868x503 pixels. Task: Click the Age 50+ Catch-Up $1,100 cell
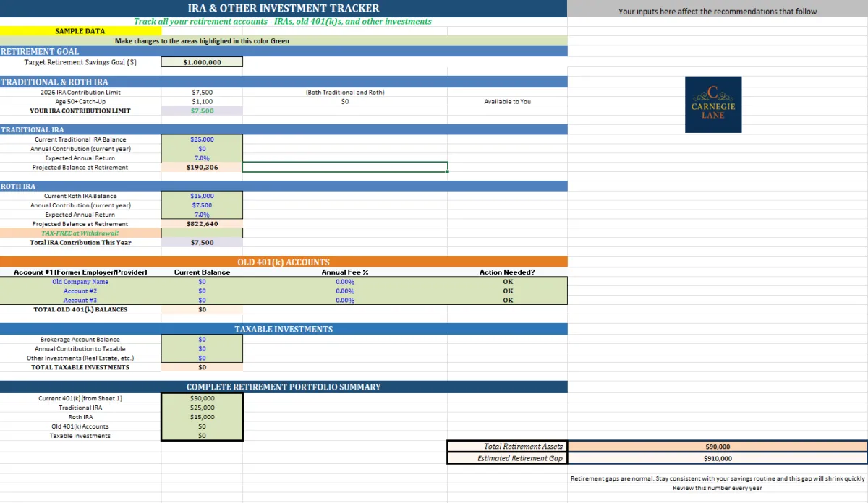(203, 102)
